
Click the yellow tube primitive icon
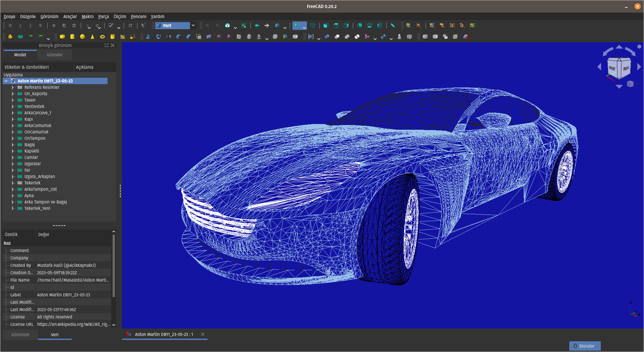coord(112,36)
